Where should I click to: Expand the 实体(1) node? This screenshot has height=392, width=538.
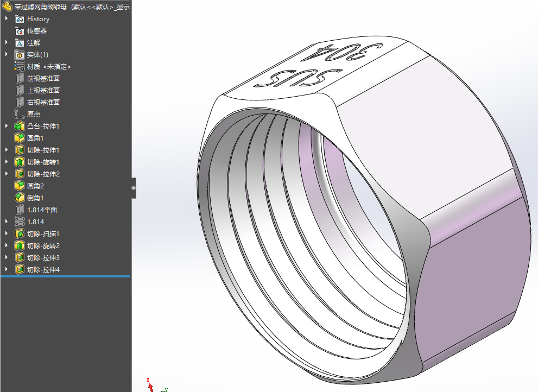tap(6, 54)
